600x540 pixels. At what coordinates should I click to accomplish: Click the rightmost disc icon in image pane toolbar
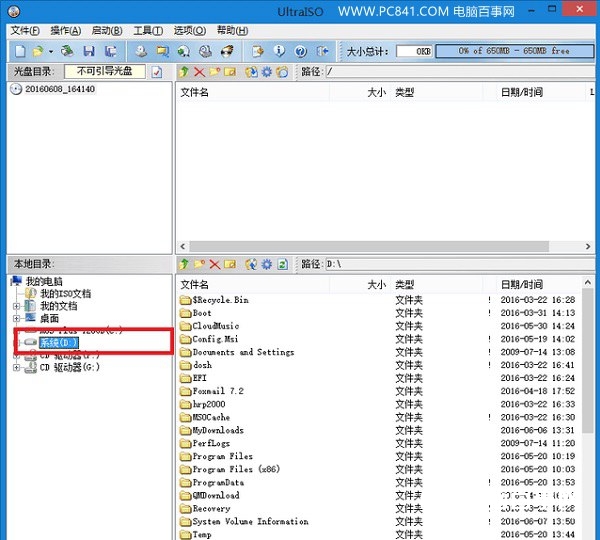(282, 72)
